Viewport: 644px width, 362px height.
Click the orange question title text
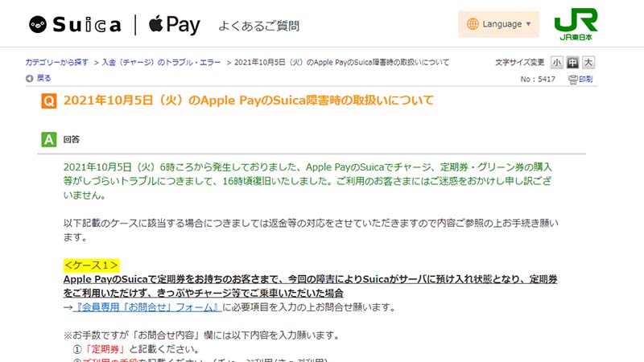[249, 101]
